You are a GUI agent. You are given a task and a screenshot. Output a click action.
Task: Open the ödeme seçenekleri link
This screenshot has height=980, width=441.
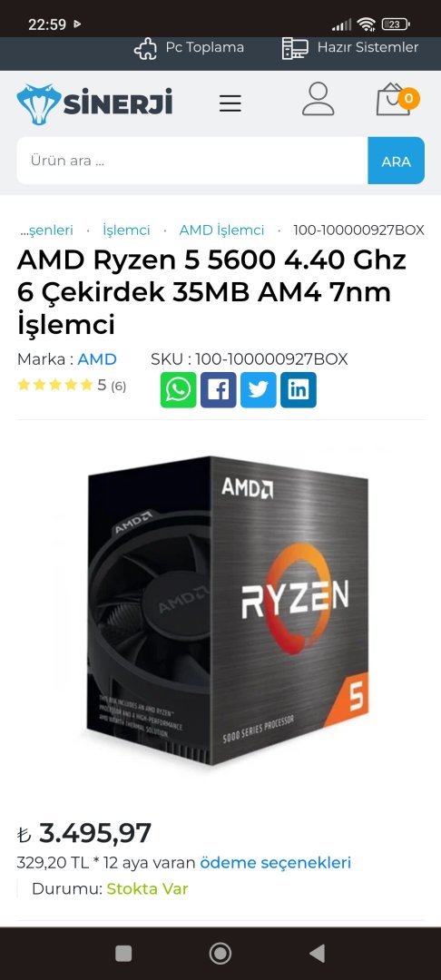pos(276,863)
